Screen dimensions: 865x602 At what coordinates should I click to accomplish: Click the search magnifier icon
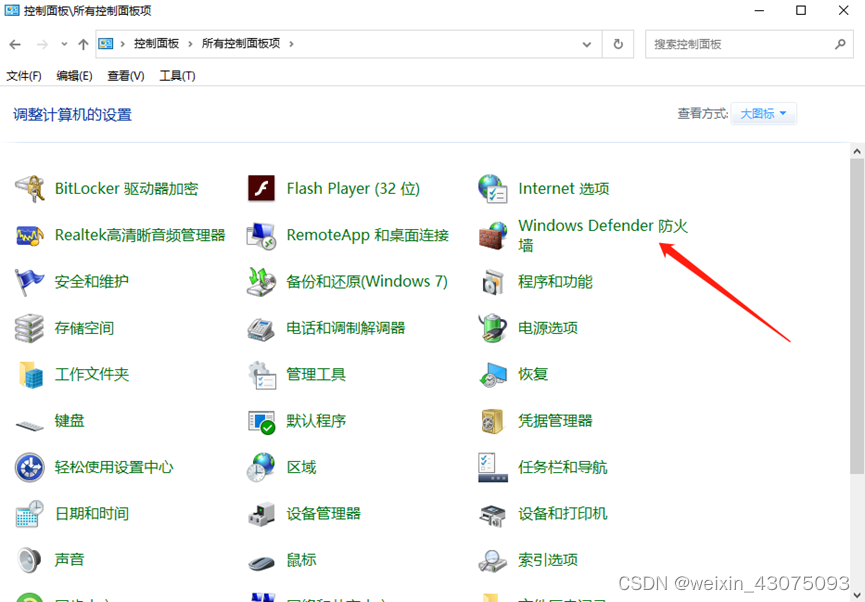point(840,44)
